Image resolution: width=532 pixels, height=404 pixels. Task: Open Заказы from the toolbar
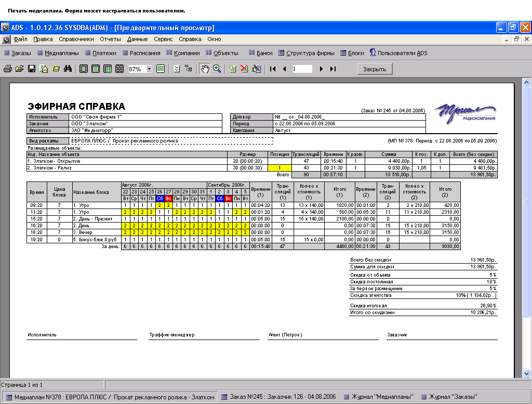pos(17,53)
